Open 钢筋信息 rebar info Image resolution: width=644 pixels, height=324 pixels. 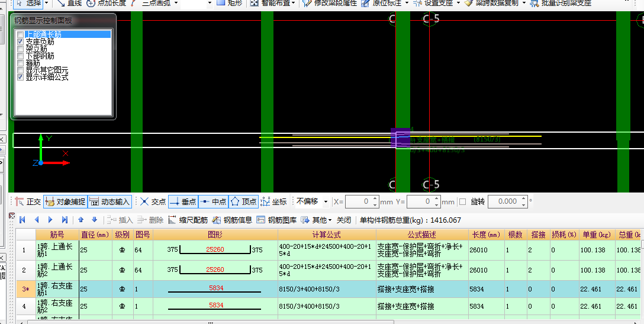click(232, 220)
